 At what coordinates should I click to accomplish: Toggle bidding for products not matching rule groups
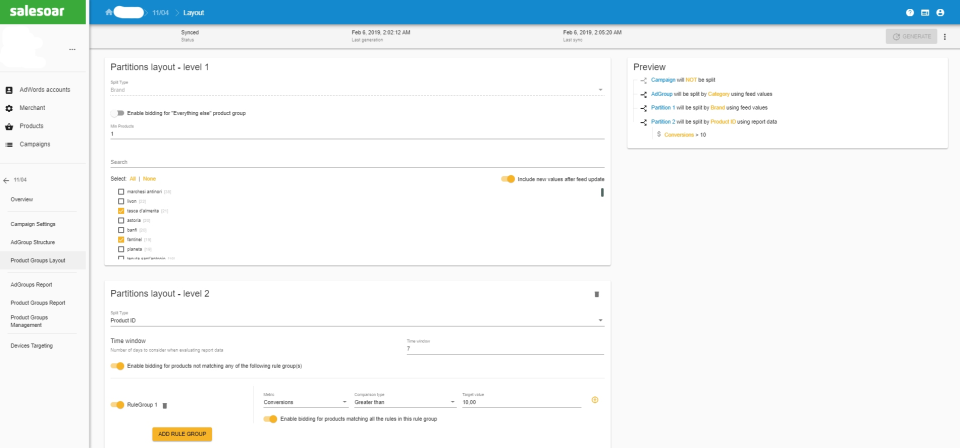118,366
